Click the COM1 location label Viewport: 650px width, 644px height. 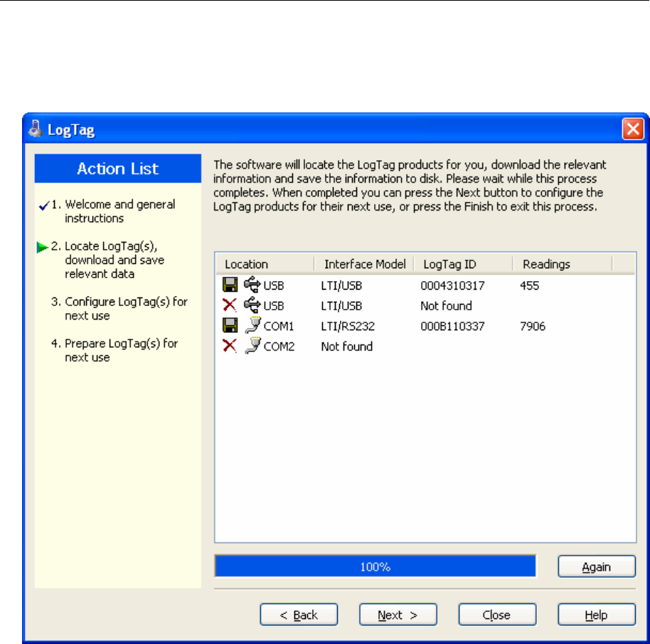point(279,327)
